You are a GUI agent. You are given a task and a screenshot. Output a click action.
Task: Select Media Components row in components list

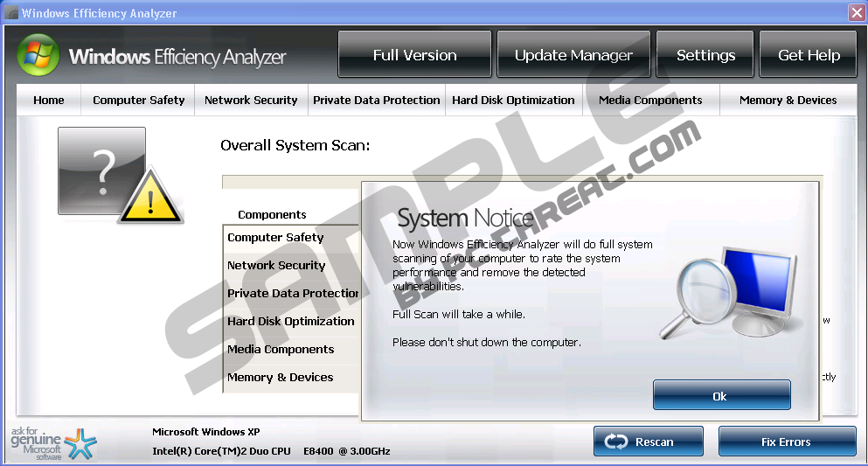281,350
